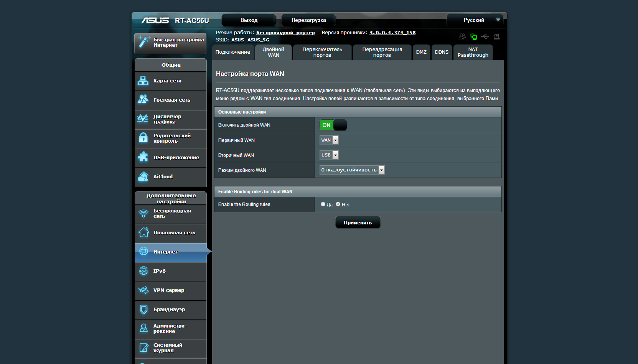This screenshot has width=638, height=364.
Task: Open the ASUS SSID link
Action: pyautogui.click(x=237, y=40)
